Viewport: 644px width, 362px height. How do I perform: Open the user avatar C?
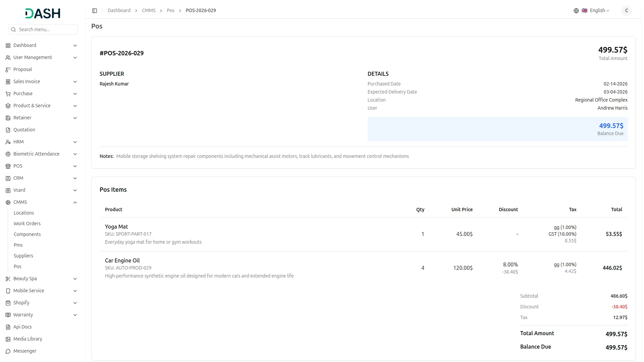point(626,11)
